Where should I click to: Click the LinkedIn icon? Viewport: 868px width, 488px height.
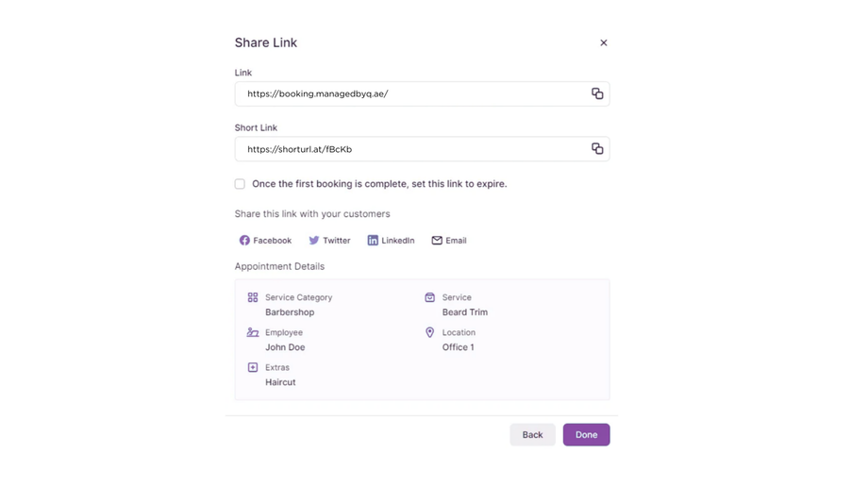coord(373,241)
